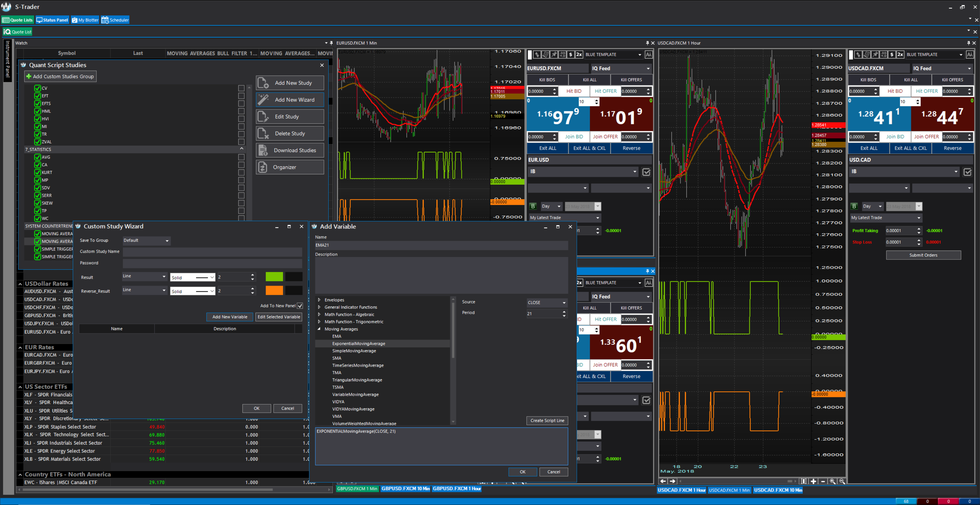Click Submit Orders in USD.CAD panel
Image resolution: width=980 pixels, height=505 pixels.
pos(923,255)
